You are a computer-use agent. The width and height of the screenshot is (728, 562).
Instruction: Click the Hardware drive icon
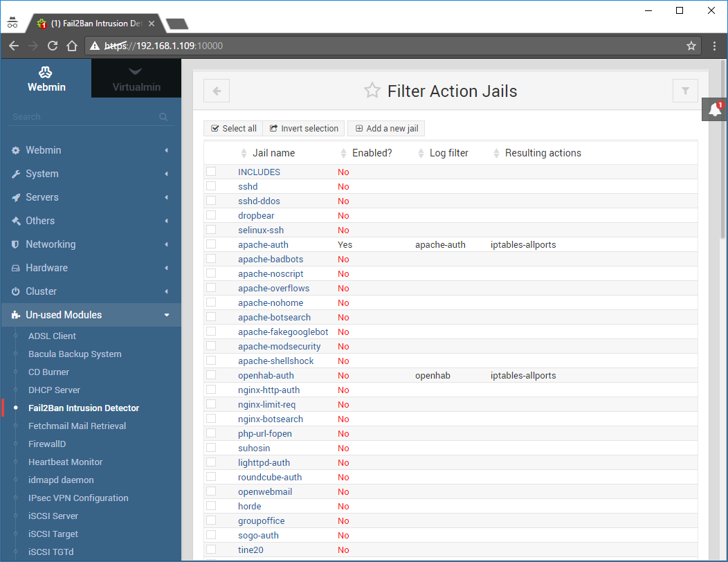[15, 268]
